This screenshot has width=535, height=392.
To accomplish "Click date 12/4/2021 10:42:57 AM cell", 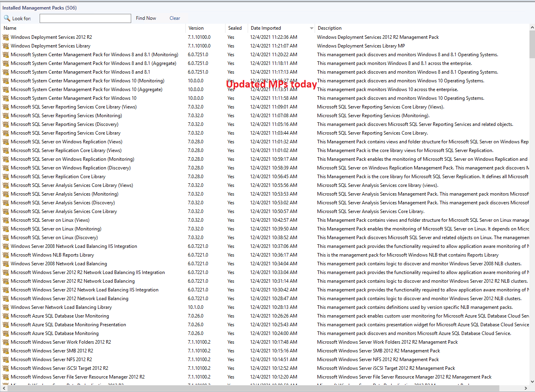I will tap(273, 220).
